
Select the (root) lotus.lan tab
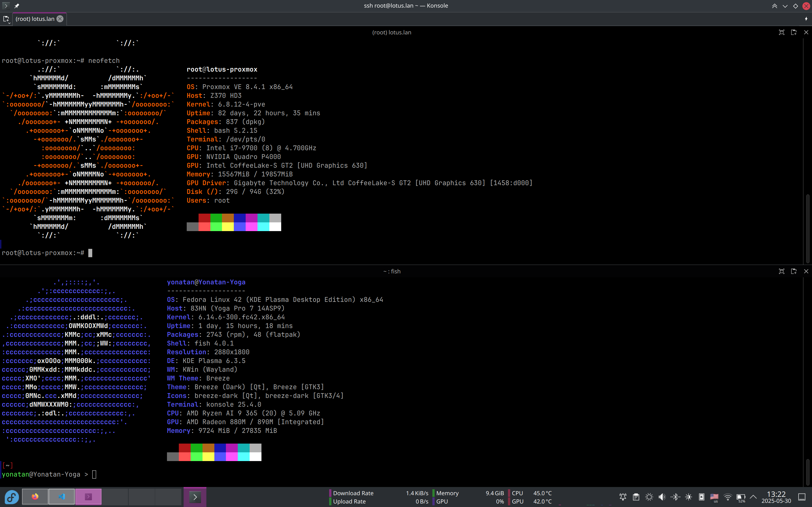point(35,19)
